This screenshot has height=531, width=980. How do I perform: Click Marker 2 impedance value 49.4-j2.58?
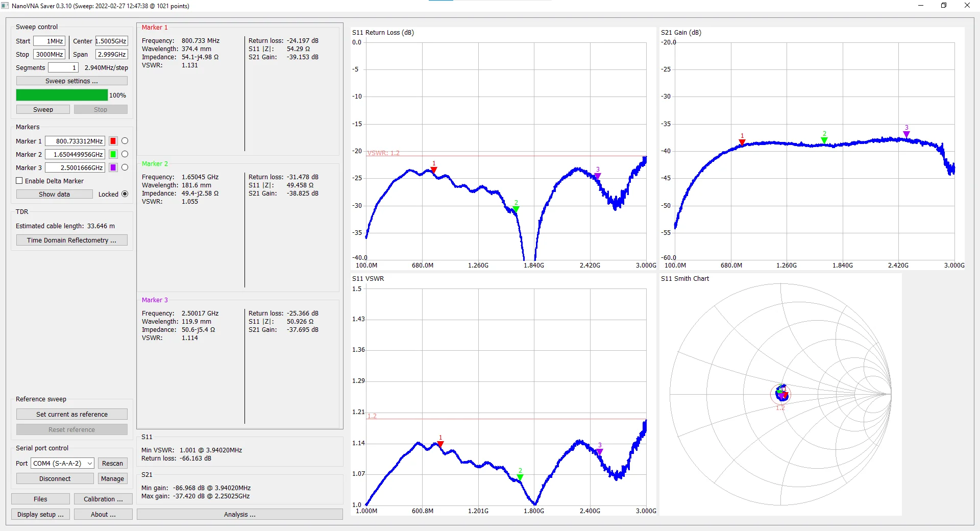tap(200, 193)
